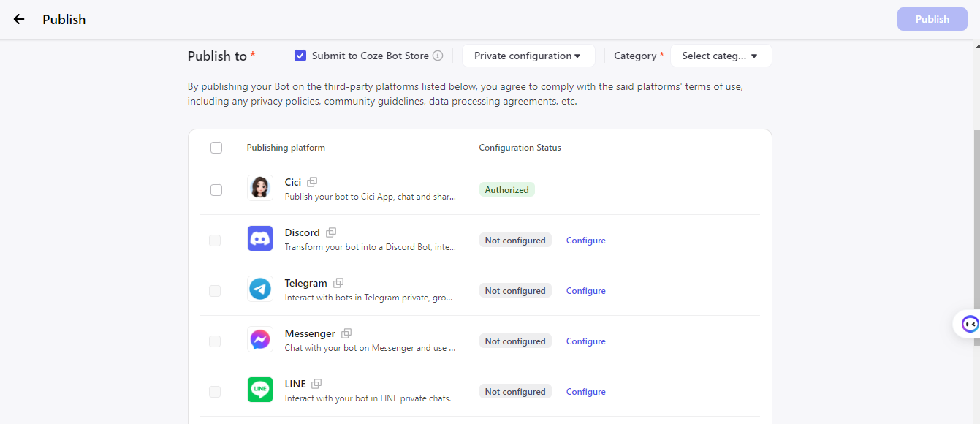
Task: Click the Telegram platform logo
Action: pos(259,289)
